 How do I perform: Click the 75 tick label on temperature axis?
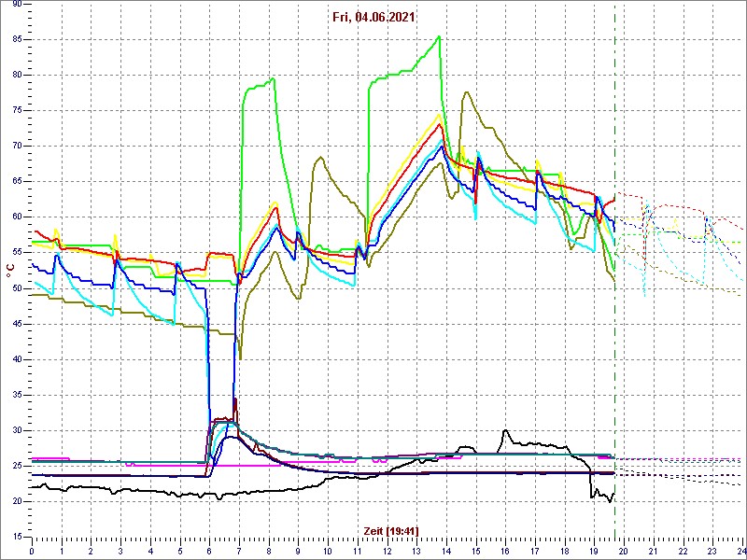(17, 111)
